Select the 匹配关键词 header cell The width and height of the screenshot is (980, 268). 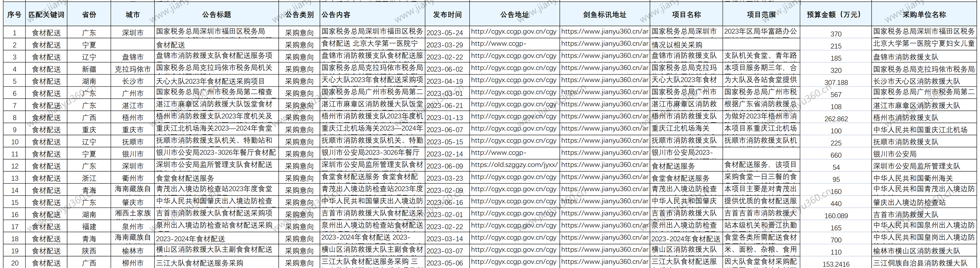coord(46,14)
